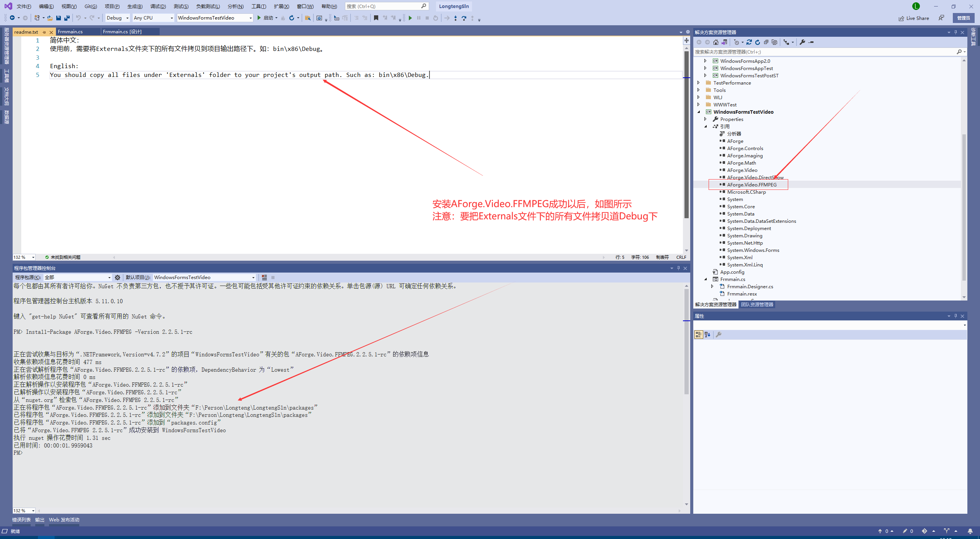
Task: Open the Debug configuration dropdown
Action: (x=127, y=18)
